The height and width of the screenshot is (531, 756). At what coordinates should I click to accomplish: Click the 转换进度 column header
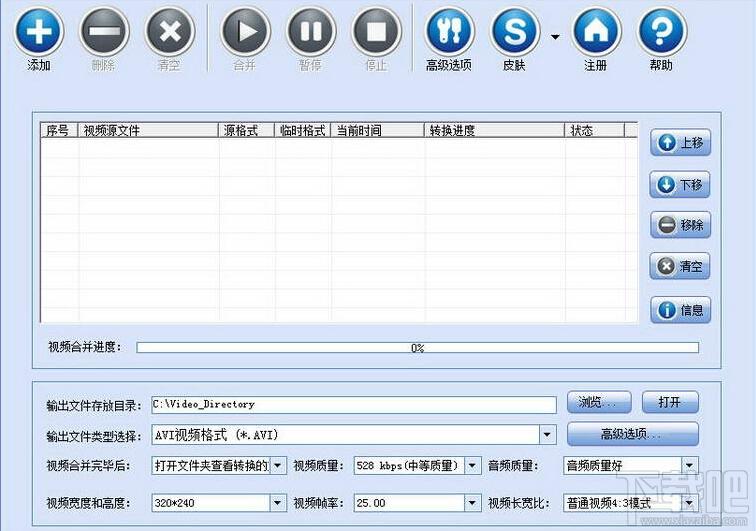494,131
